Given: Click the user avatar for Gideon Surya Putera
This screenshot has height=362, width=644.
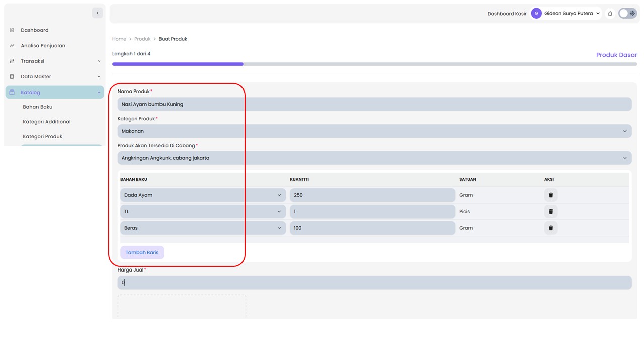Looking at the screenshot, I should coord(536,14).
